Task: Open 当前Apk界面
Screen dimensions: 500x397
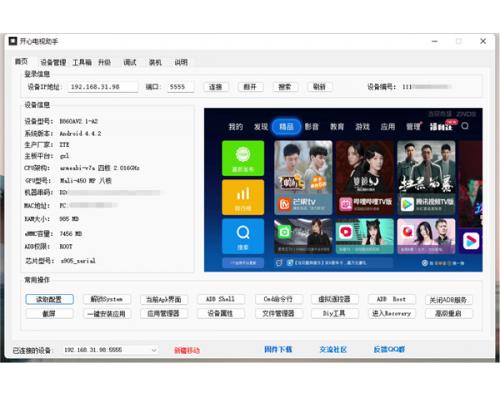Action: (164, 299)
